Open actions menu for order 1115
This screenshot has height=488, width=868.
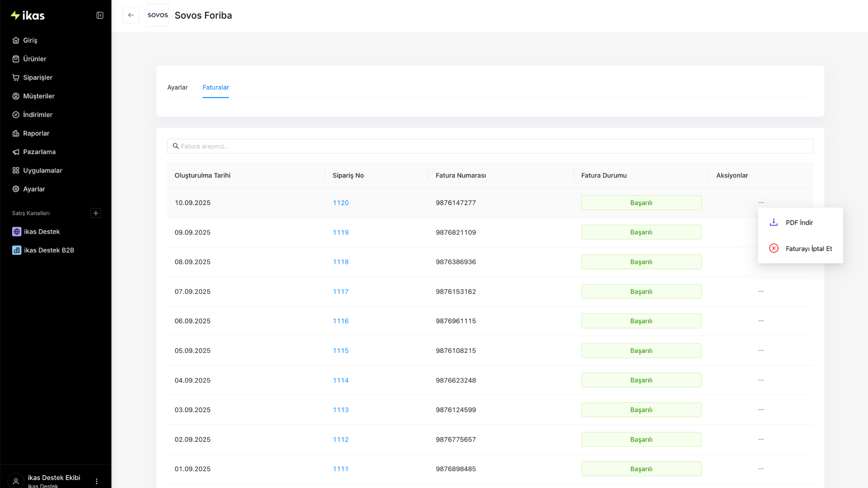(x=761, y=351)
